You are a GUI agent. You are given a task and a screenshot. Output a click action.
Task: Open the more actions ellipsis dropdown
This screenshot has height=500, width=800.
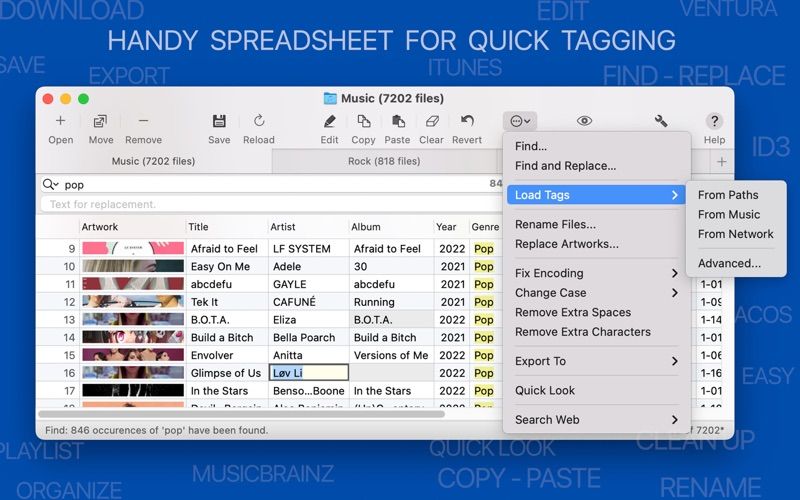pyautogui.click(x=520, y=121)
